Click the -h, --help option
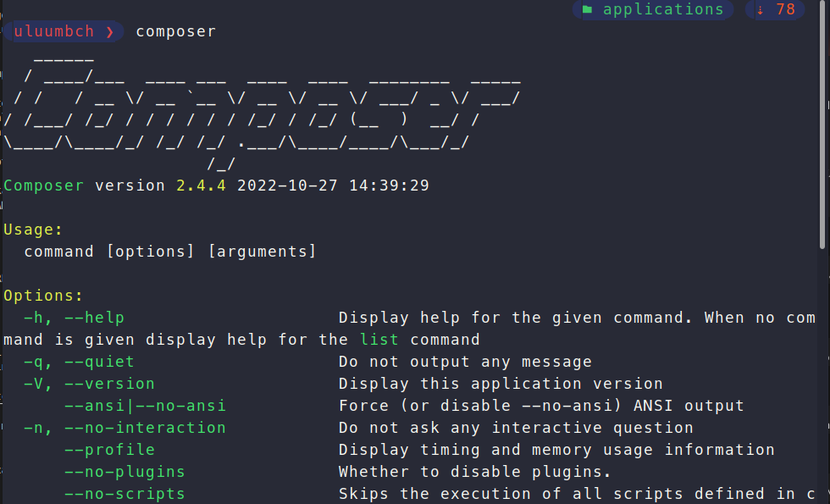 coord(75,318)
